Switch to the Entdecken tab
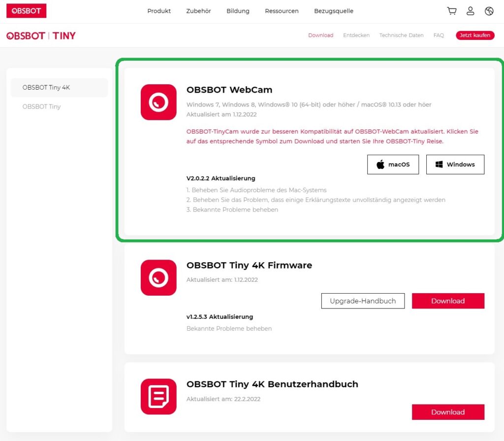 (356, 35)
